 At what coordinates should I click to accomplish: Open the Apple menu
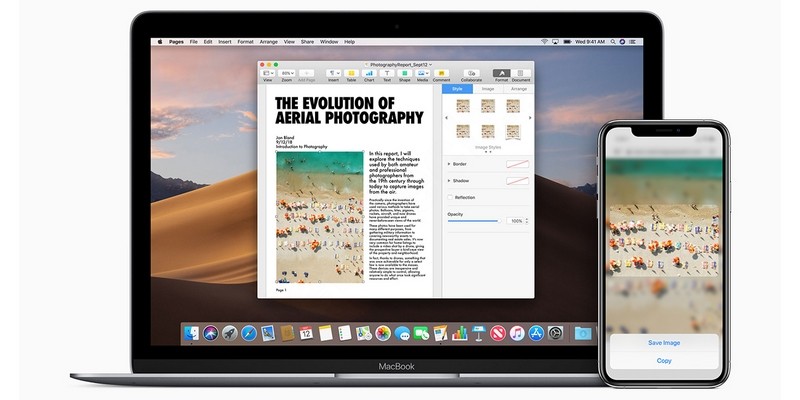click(x=160, y=42)
